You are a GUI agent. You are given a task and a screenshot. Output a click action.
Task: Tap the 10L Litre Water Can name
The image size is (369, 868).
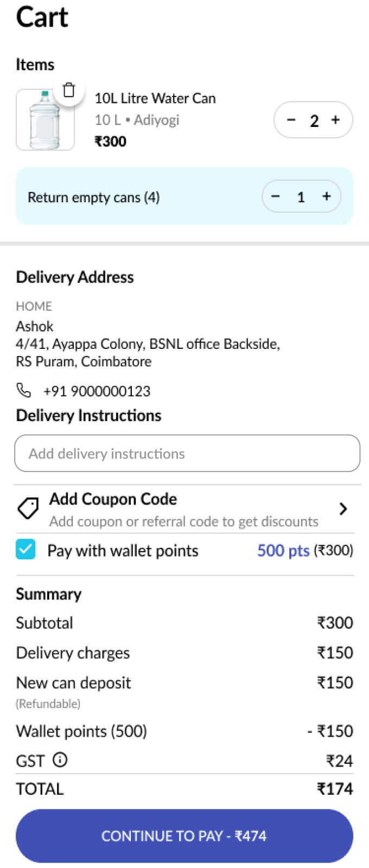(x=155, y=98)
